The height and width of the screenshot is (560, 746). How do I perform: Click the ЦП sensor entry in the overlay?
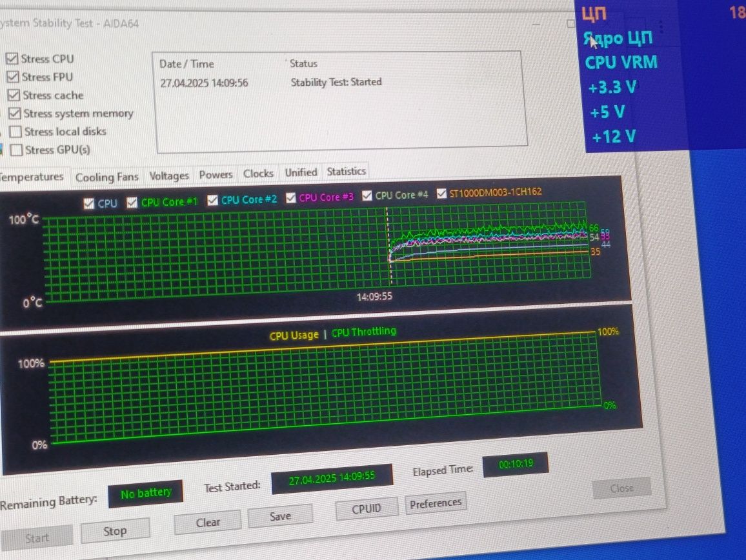click(x=594, y=14)
